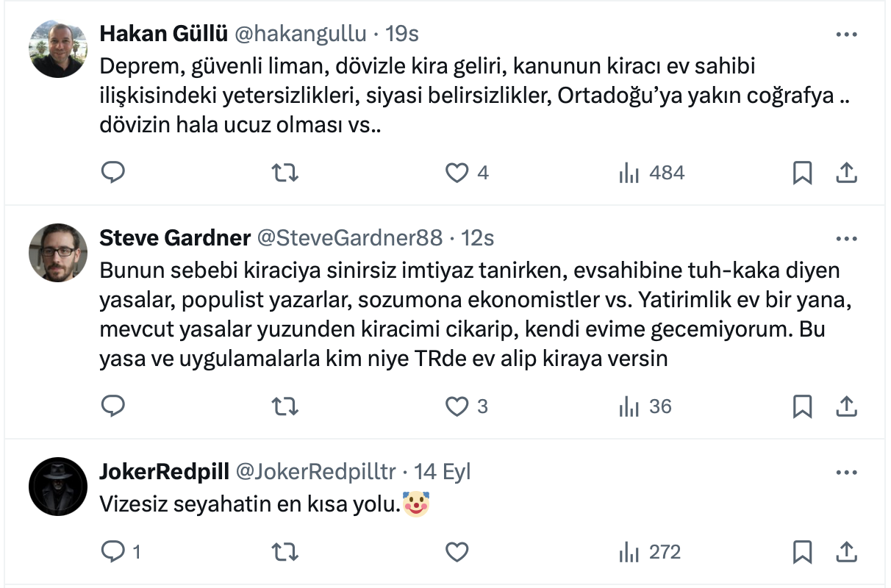Reply to Hakan Güllü's tweet
891x588 pixels.
tap(112, 173)
